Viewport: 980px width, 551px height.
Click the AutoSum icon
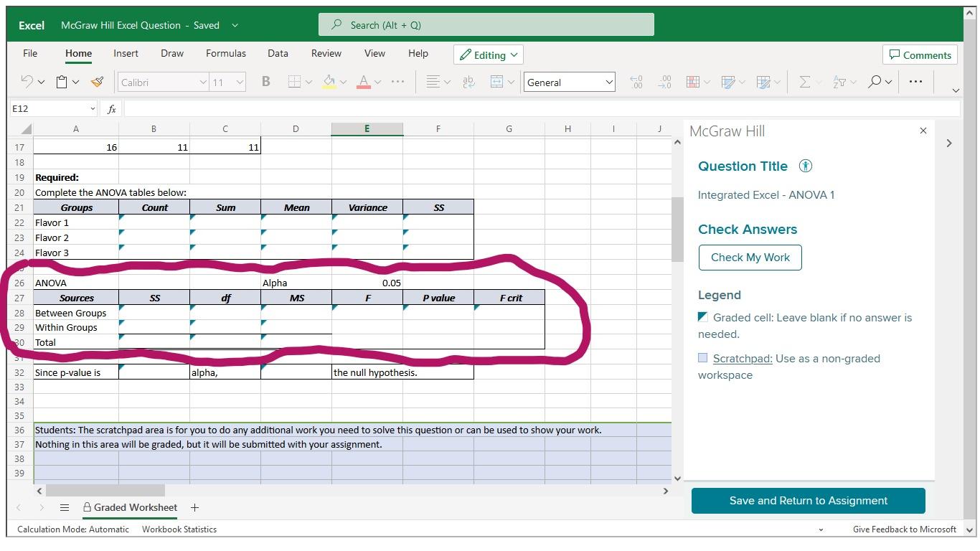(805, 81)
